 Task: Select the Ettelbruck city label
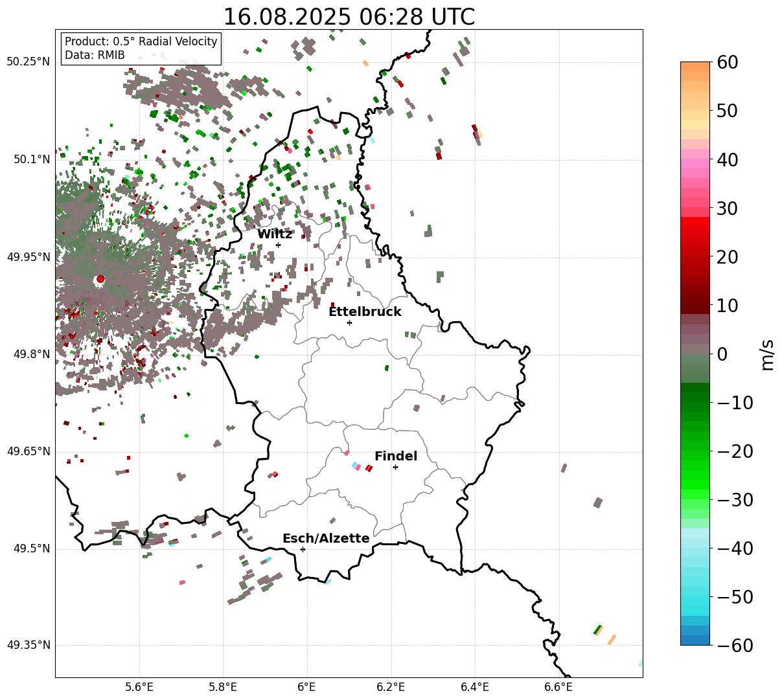365,311
